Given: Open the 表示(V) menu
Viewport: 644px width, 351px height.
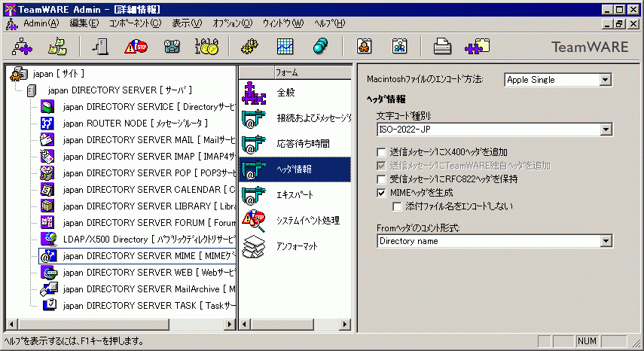Looking at the screenshot, I should tap(187, 23).
